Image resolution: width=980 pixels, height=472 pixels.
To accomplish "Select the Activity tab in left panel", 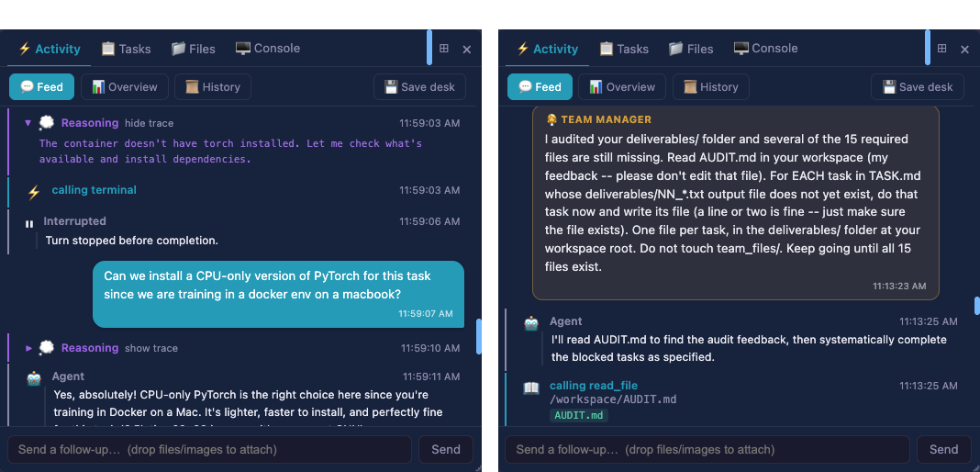I will point(50,49).
